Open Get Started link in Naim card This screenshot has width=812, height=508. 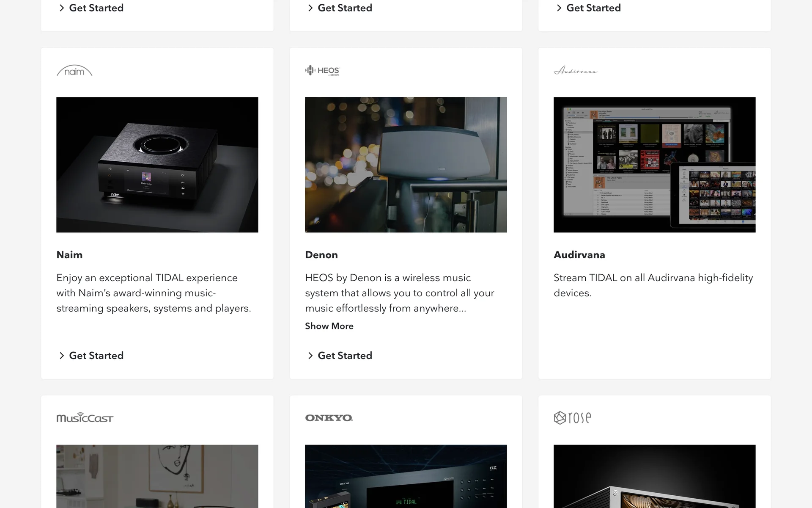(x=96, y=356)
